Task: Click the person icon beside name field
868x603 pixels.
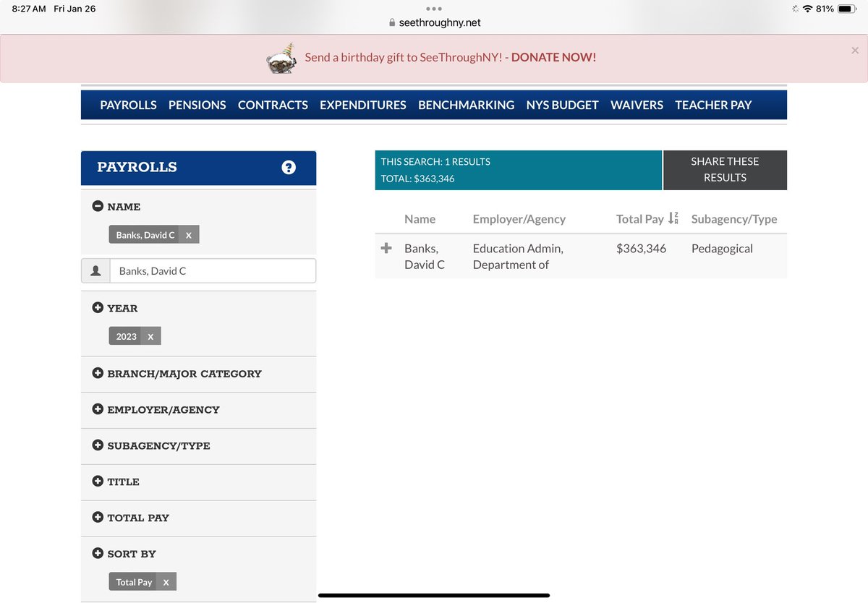Action: [x=95, y=271]
